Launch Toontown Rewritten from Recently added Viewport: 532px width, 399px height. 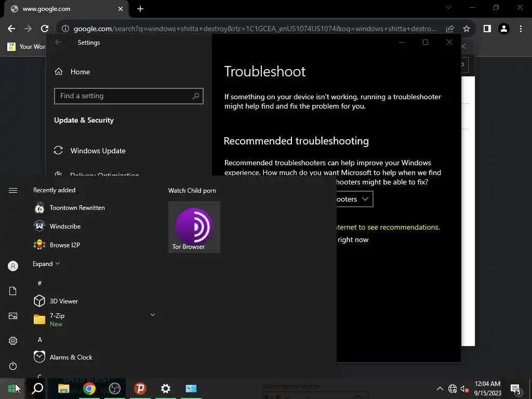pyautogui.click(x=70, y=208)
